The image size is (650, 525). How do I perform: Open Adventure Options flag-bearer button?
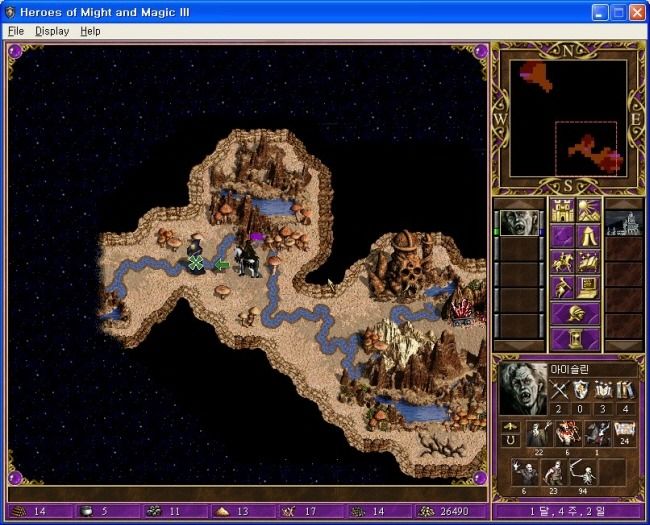point(562,287)
